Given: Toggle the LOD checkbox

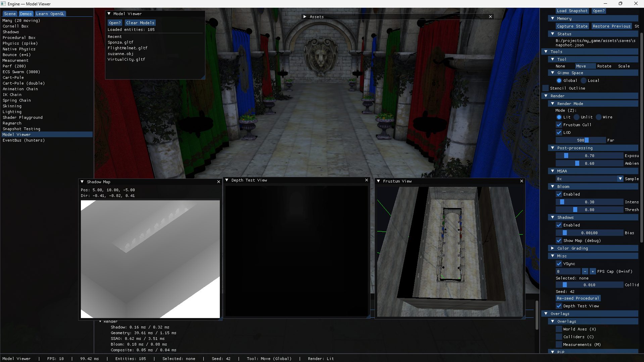Looking at the screenshot, I should (x=559, y=133).
